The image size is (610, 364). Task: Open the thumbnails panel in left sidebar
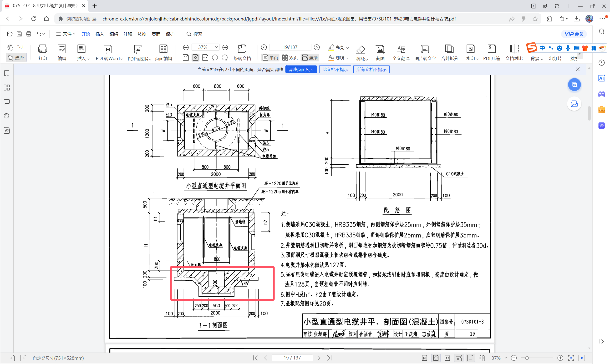coord(7,88)
